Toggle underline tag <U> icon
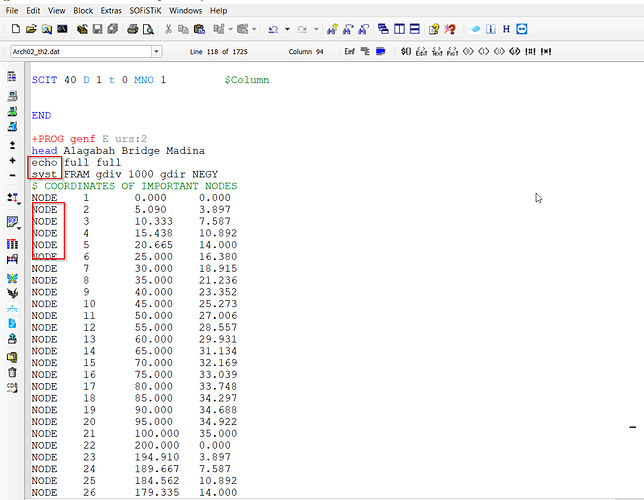This screenshot has width=644, height=500. pos(499,52)
